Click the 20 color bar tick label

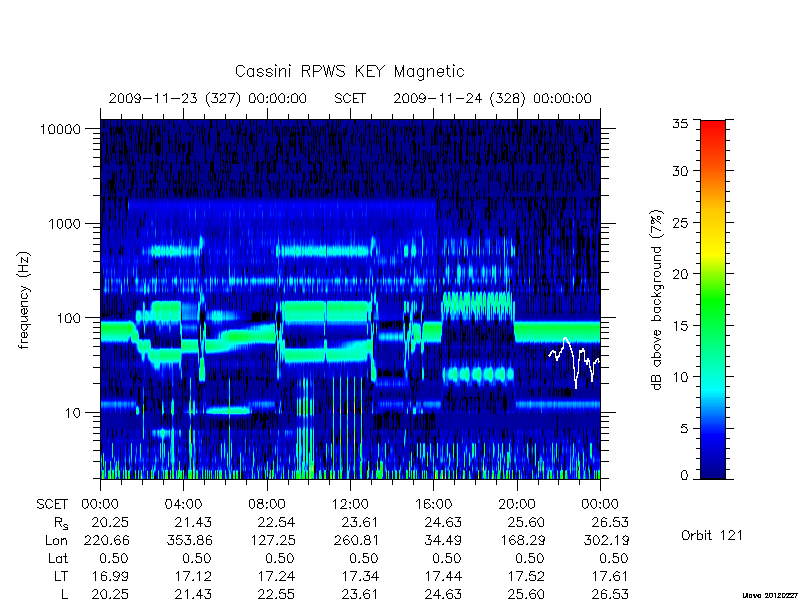(680, 274)
